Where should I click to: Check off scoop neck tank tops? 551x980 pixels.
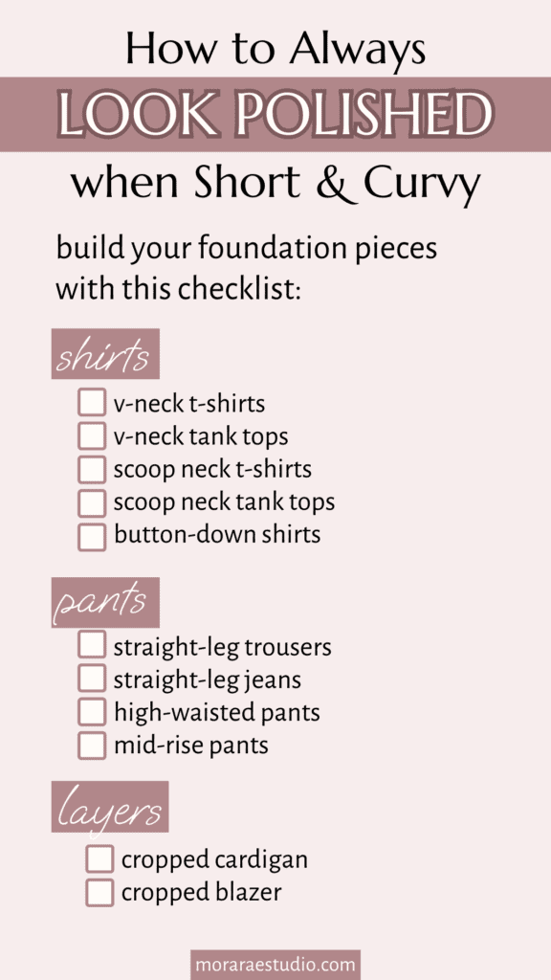pos(92,502)
